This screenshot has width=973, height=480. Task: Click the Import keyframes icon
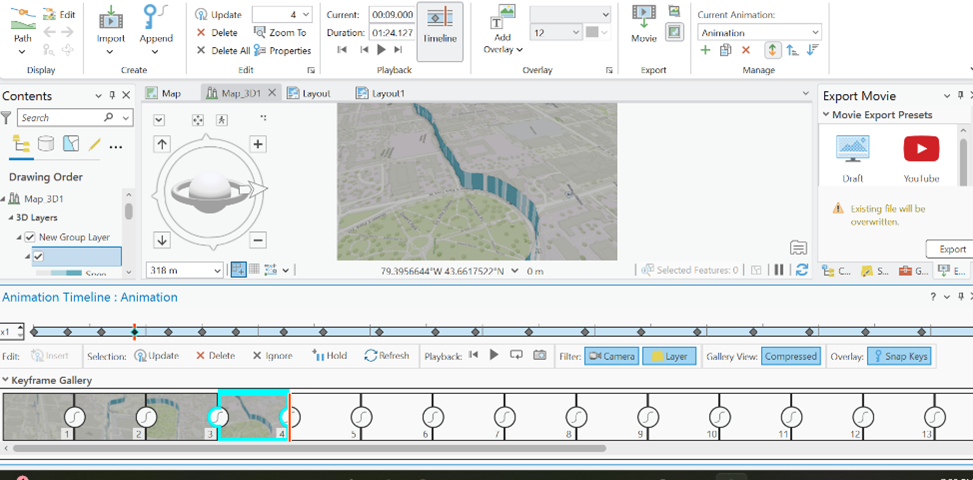coord(111,19)
